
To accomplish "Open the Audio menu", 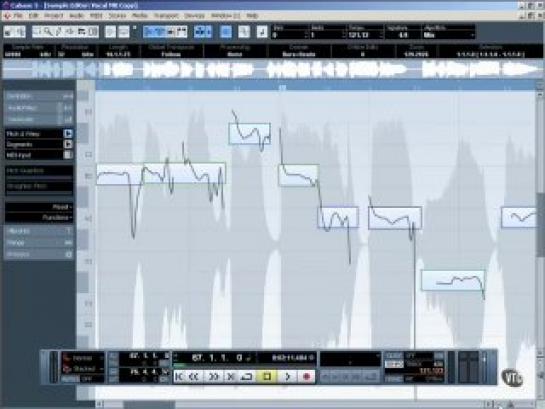I will point(76,16).
